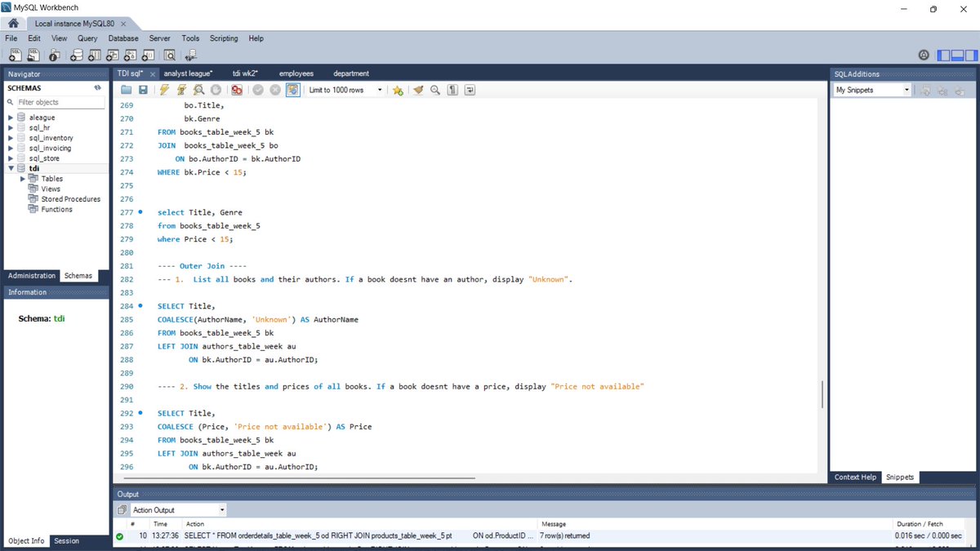Expand the Tables node under tdi

22,179
